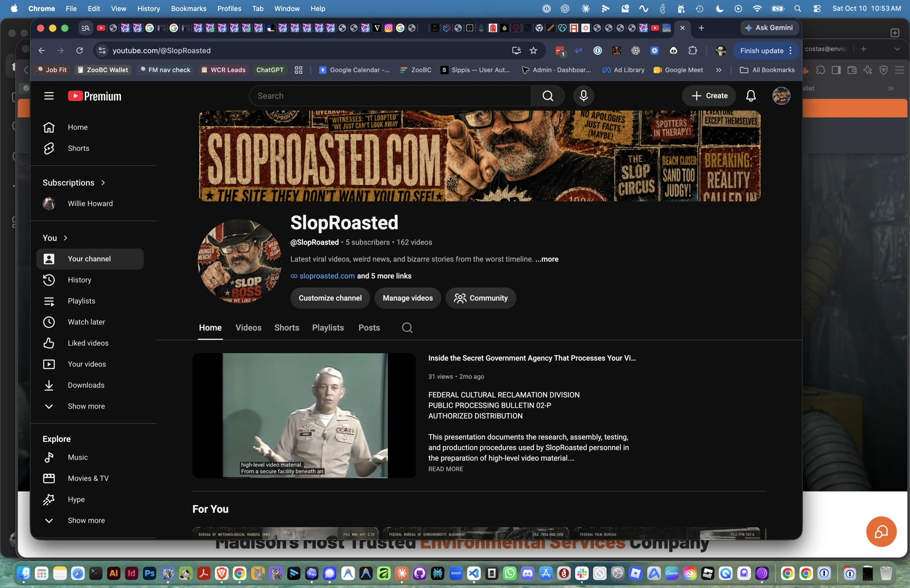Start voice search with microphone icon
This screenshot has width=910, height=588.
(583, 96)
